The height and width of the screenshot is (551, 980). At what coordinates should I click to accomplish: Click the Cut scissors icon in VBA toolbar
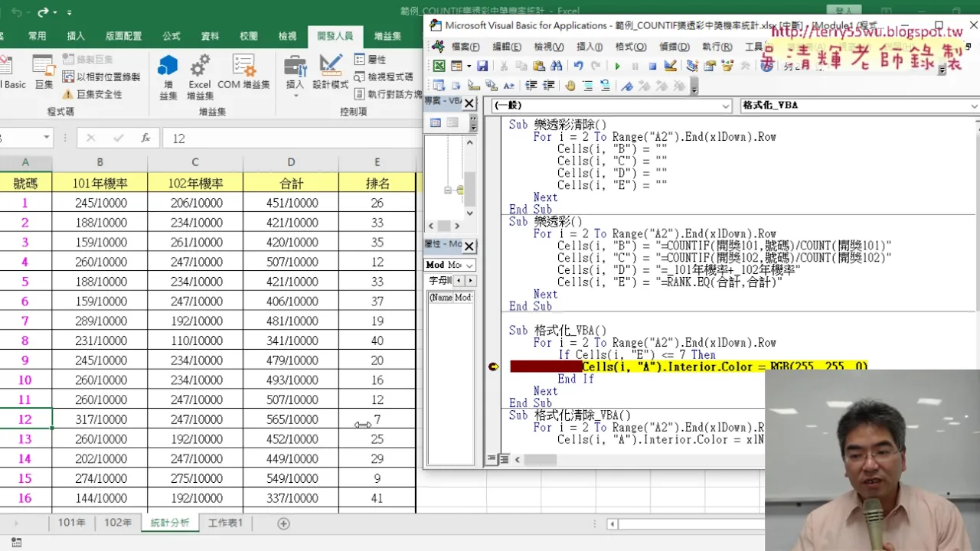tap(504, 66)
